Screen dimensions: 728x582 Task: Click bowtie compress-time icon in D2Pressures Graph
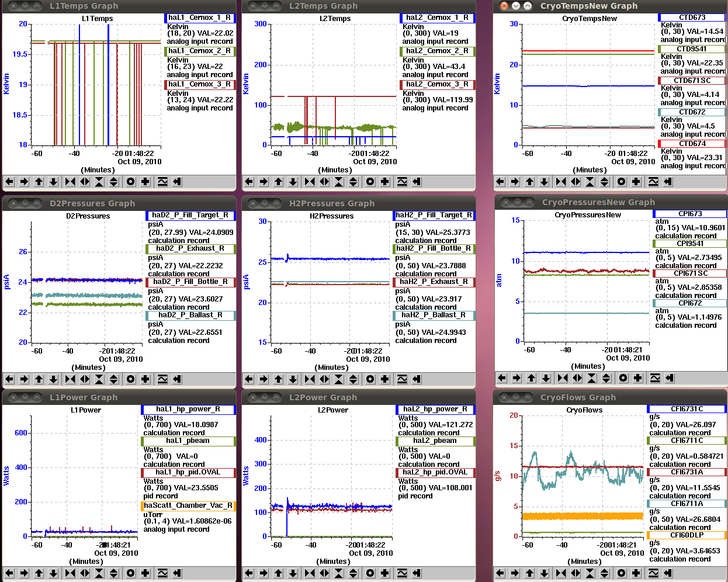71,379
